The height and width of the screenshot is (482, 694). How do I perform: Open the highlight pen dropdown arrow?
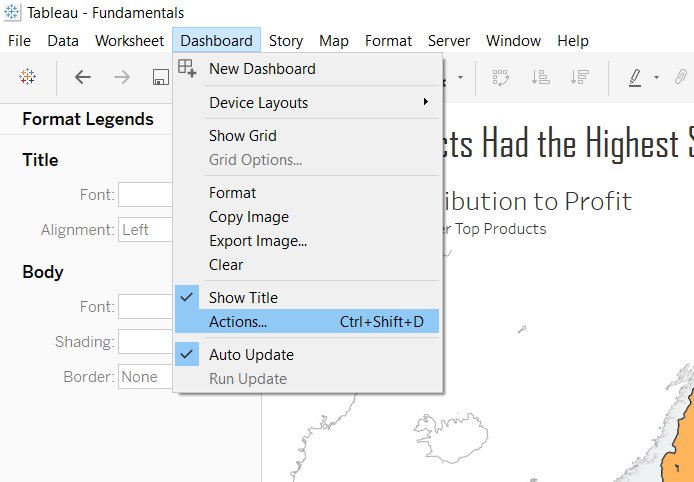click(x=656, y=77)
